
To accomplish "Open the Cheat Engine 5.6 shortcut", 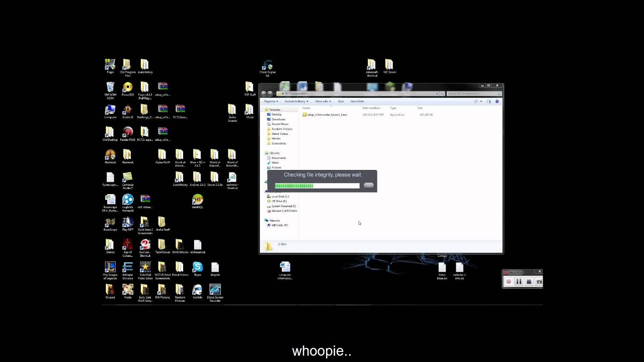I will coord(268,68).
